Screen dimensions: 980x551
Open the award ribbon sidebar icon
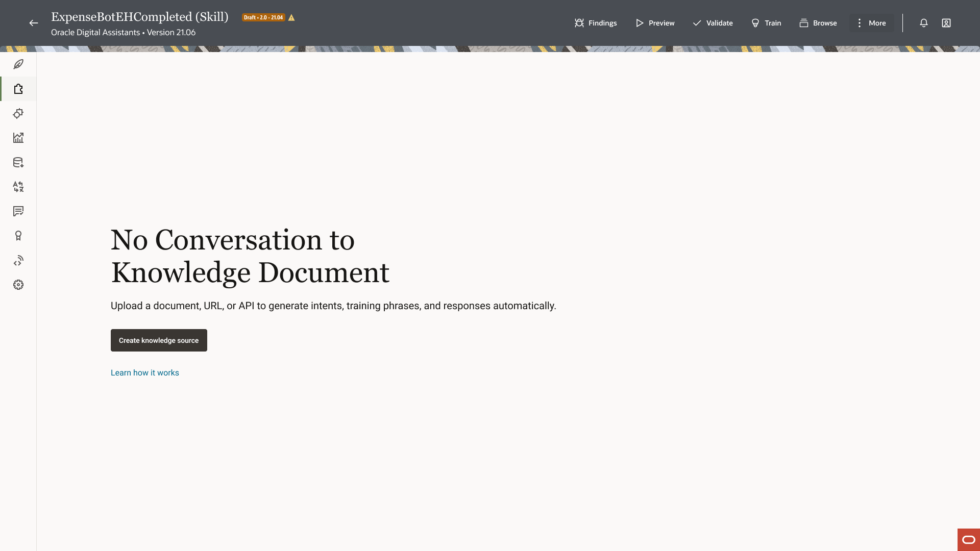(18, 236)
